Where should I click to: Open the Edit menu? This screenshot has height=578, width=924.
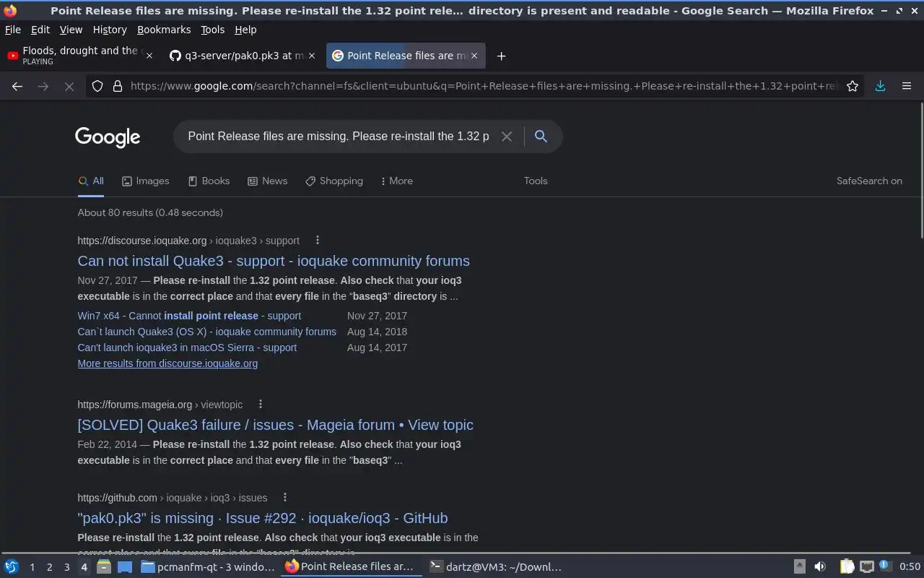pyautogui.click(x=40, y=30)
